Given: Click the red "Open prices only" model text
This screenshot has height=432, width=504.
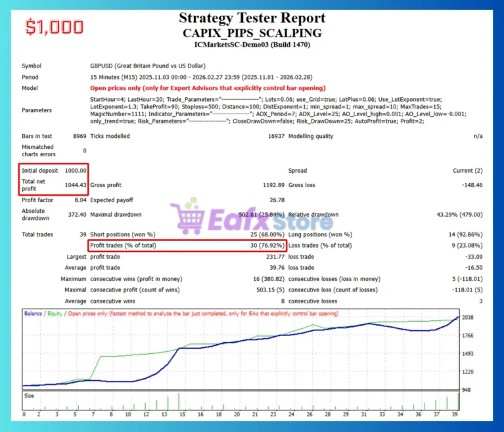Looking at the screenshot, I should (x=208, y=88).
